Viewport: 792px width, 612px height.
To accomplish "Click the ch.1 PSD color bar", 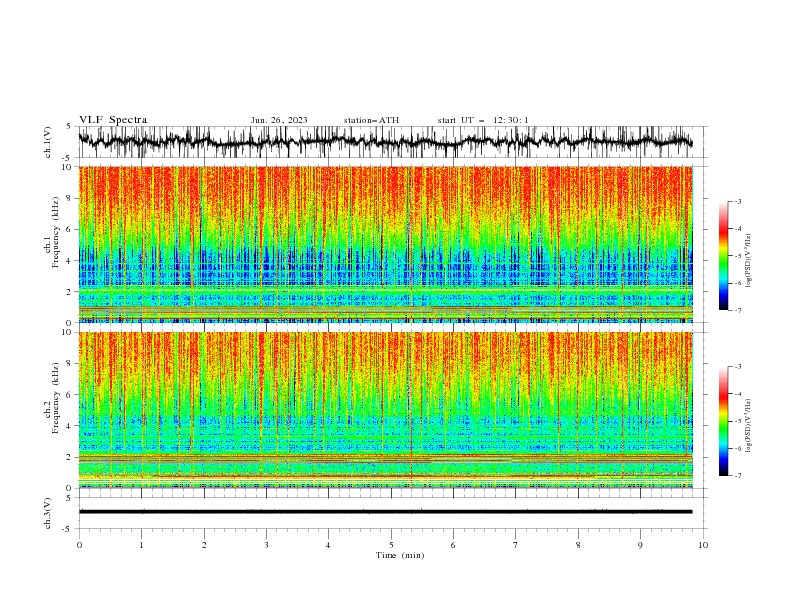I will [x=723, y=256].
